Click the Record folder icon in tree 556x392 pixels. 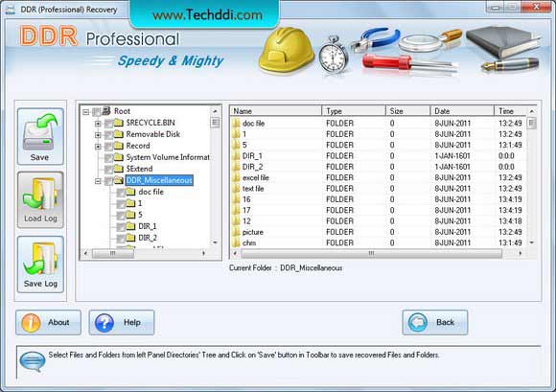pyautogui.click(x=119, y=146)
